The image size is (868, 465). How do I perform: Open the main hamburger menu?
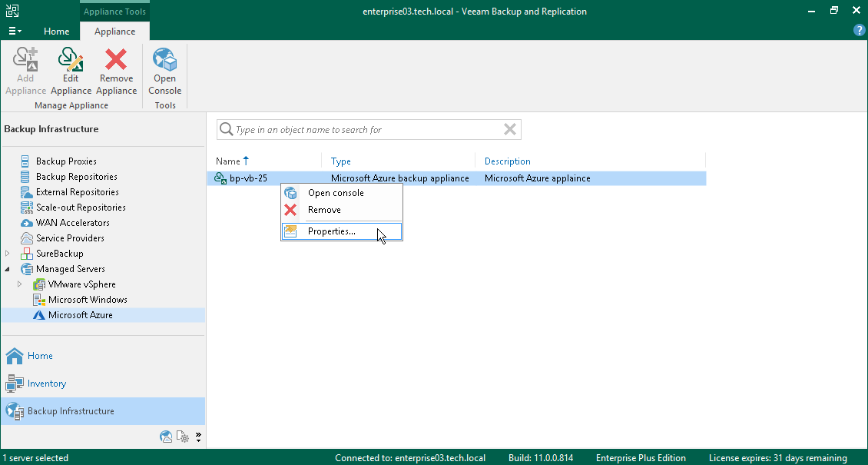click(15, 31)
